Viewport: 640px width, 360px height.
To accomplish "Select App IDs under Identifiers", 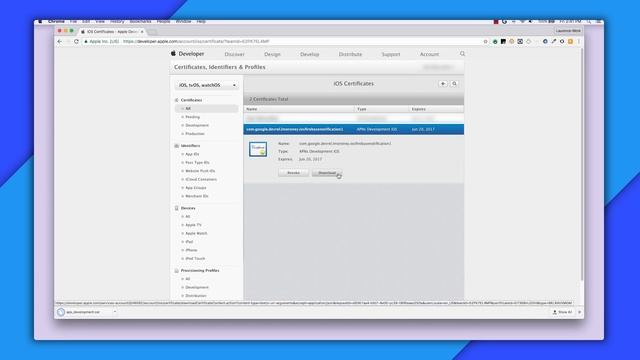I will pos(192,154).
